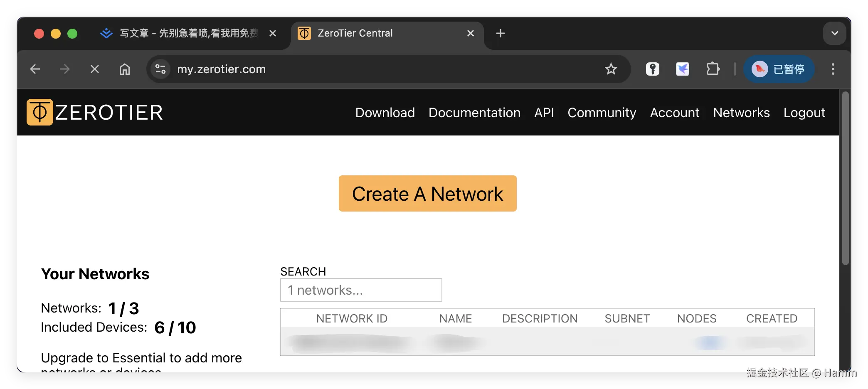Open the Download page
The height and width of the screenshot is (389, 868).
pos(385,113)
